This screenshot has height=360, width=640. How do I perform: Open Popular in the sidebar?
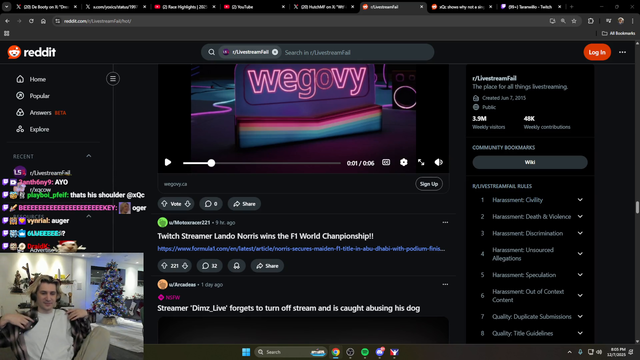(x=39, y=96)
